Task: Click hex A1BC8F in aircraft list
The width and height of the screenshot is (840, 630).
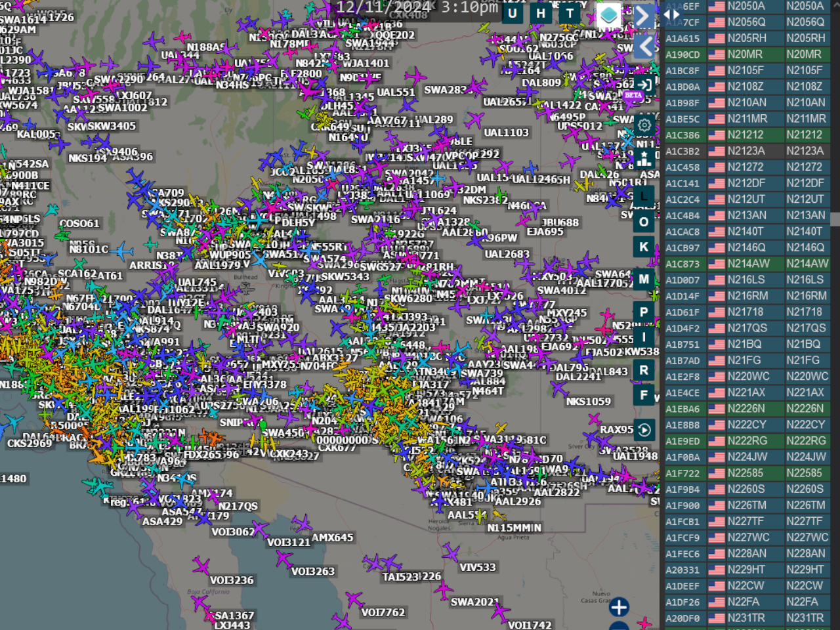Action: 682,71
